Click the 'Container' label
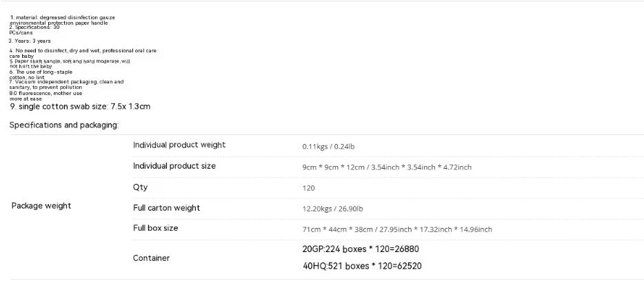Screen dimensions: 644x281 point(151,258)
